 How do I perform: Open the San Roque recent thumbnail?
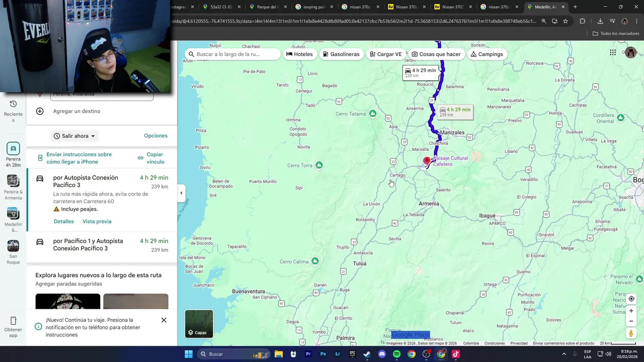[13, 246]
